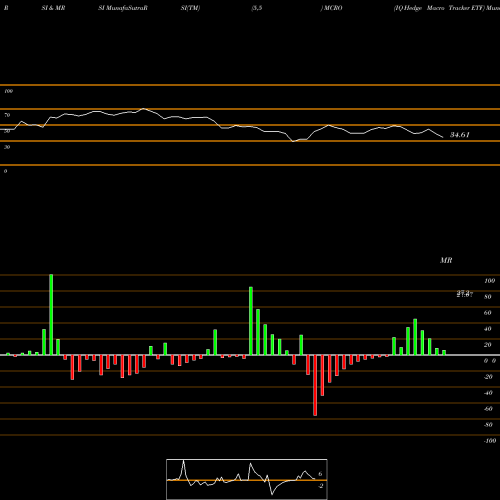Click the tallest green histogram bar
The image size is (500, 500).
[x=51, y=315]
